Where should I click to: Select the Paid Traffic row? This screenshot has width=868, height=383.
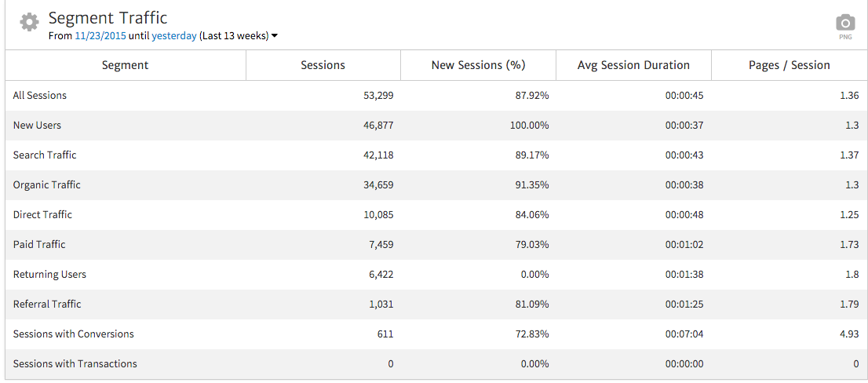pyautogui.click(x=39, y=245)
